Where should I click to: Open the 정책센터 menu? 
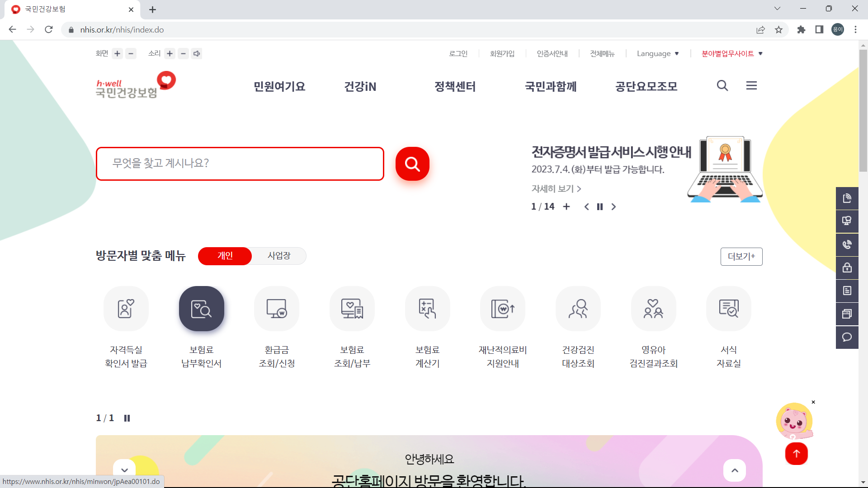[x=455, y=86]
